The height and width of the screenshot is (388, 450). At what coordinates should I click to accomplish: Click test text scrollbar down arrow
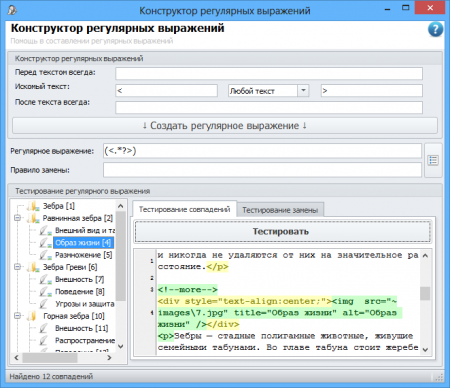425,349
